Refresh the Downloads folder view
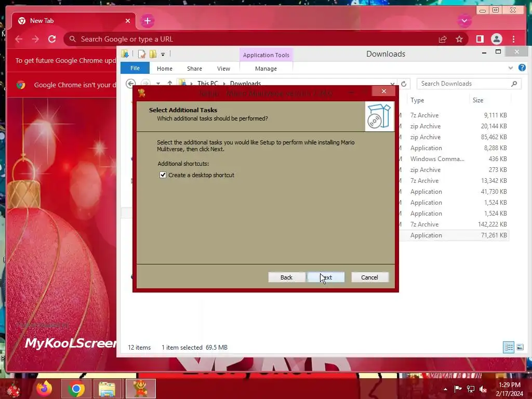 coord(404,84)
